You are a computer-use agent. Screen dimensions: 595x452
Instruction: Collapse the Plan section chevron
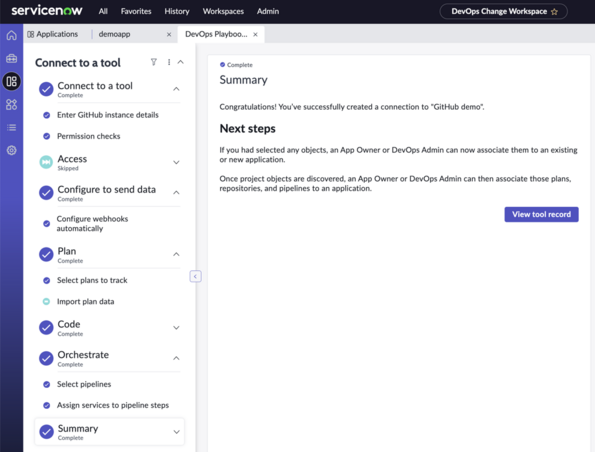click(176, 254)
